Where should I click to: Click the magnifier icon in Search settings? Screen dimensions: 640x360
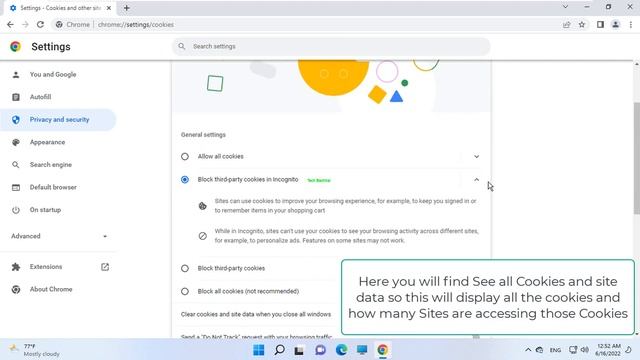tap(182, 46)
